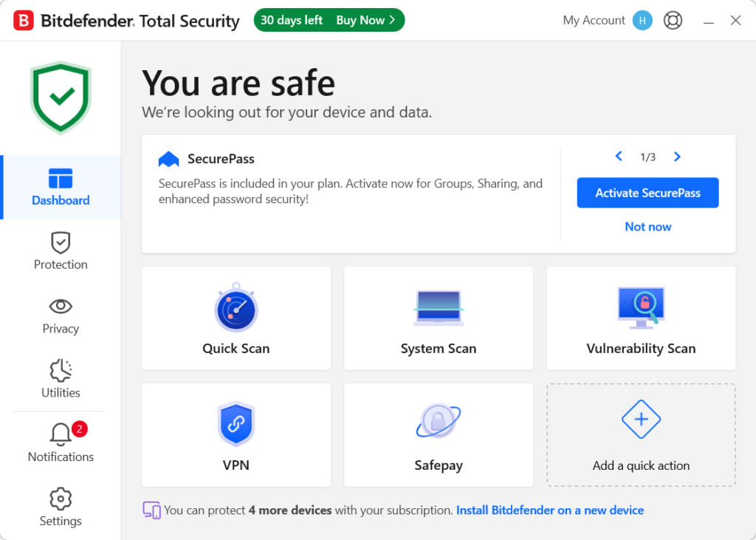Select the Add a quick action tile
756x540 pixels.
click(x=642, y=435)
